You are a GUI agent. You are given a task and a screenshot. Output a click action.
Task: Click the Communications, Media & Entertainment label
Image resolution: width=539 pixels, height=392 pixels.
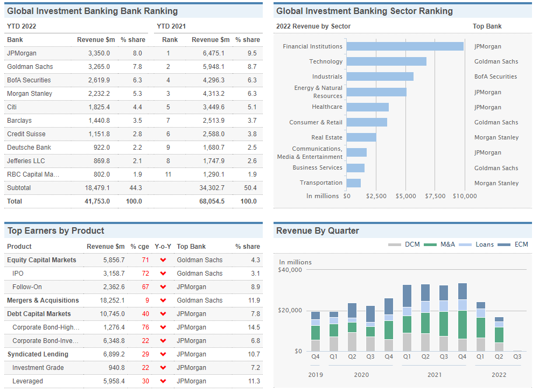[x=310, y=153]
